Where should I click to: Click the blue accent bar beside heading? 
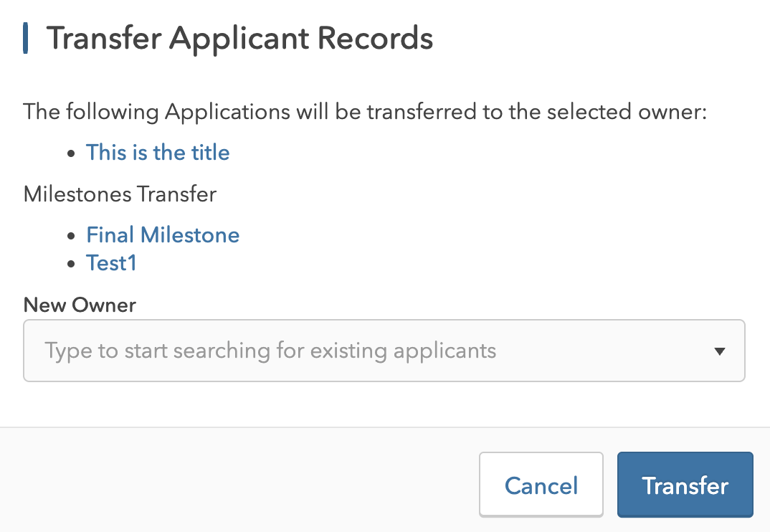tap(26, 38)
